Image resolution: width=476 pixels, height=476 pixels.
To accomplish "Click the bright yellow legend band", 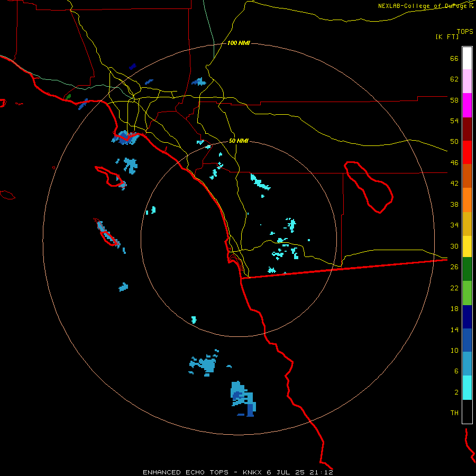I will tap(467, 246).
